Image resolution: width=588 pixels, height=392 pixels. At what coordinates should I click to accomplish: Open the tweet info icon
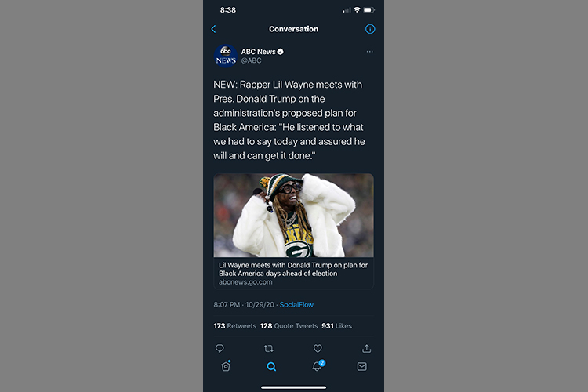click(370, 29)
